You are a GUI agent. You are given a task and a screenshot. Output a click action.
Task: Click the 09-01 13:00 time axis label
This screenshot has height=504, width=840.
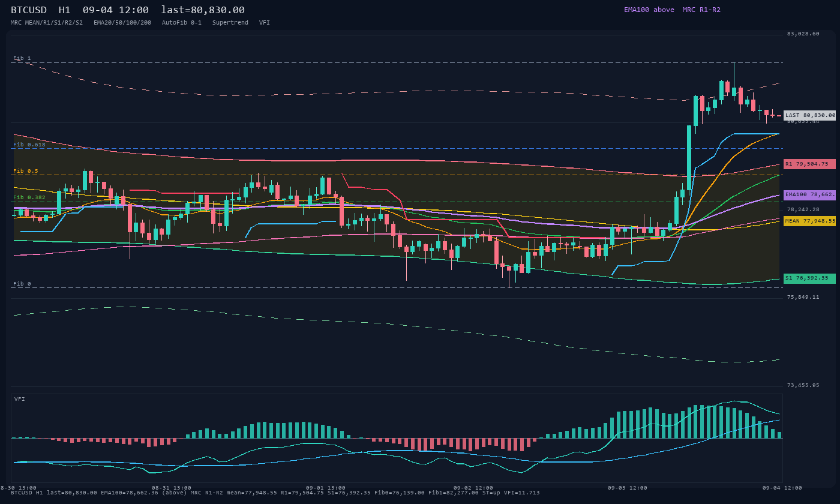[326, 488]
